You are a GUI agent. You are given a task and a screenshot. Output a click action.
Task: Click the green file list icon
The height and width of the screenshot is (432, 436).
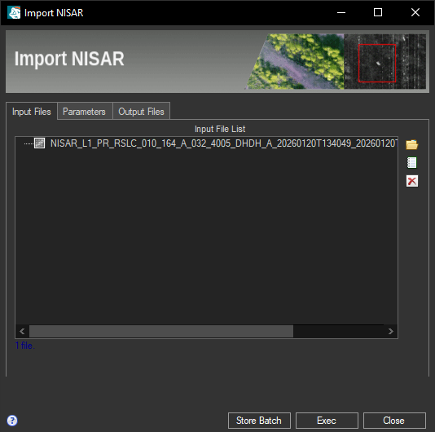[412, 163]
